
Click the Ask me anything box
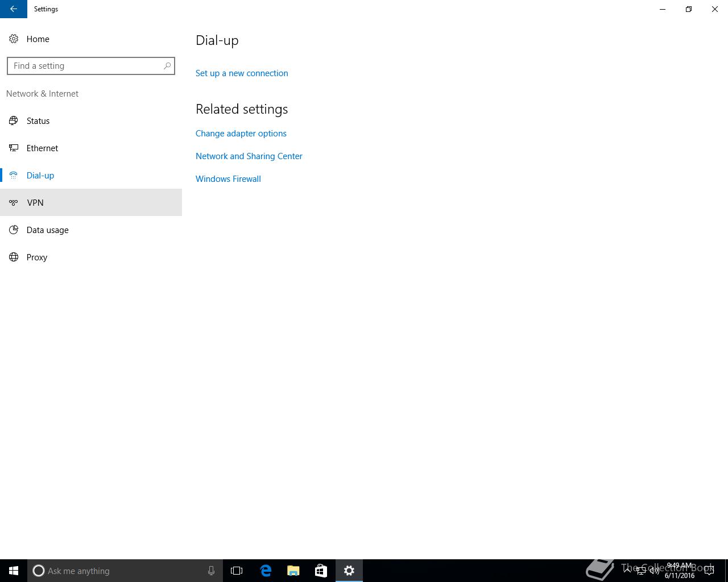(125, 571)
